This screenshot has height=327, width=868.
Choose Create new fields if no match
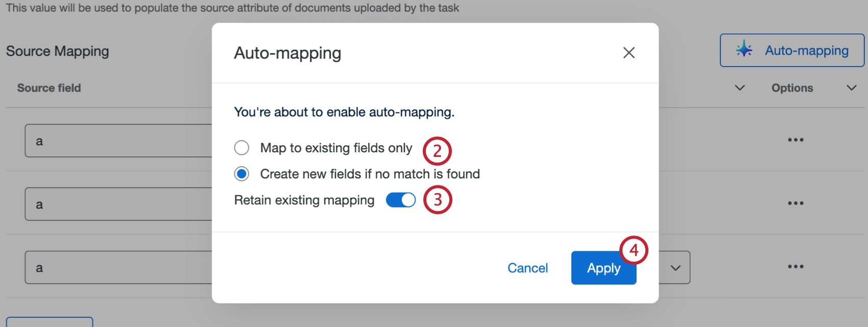(x=242, y=174)
